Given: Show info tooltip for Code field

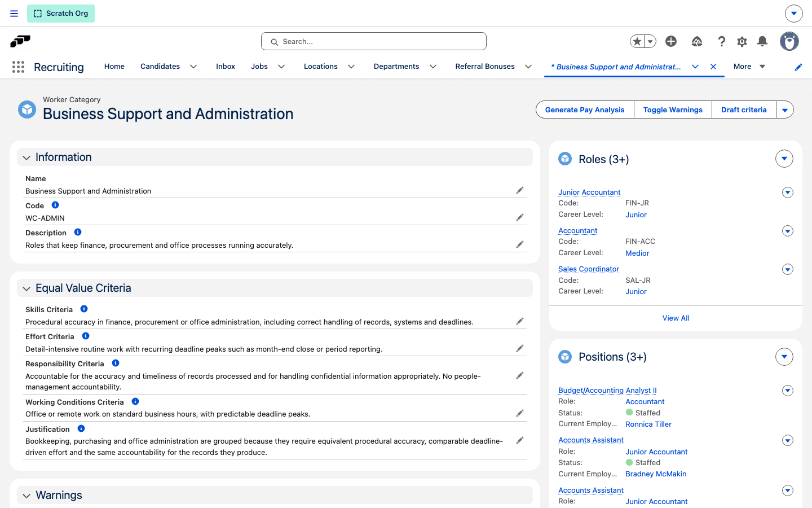Looking at the screenshot, I should [x=55, y=205].
